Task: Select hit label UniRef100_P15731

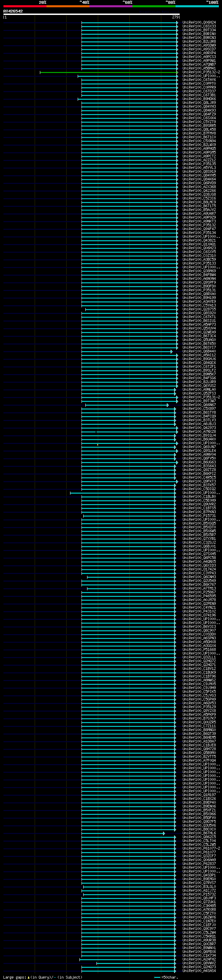Action: [199, 516]
